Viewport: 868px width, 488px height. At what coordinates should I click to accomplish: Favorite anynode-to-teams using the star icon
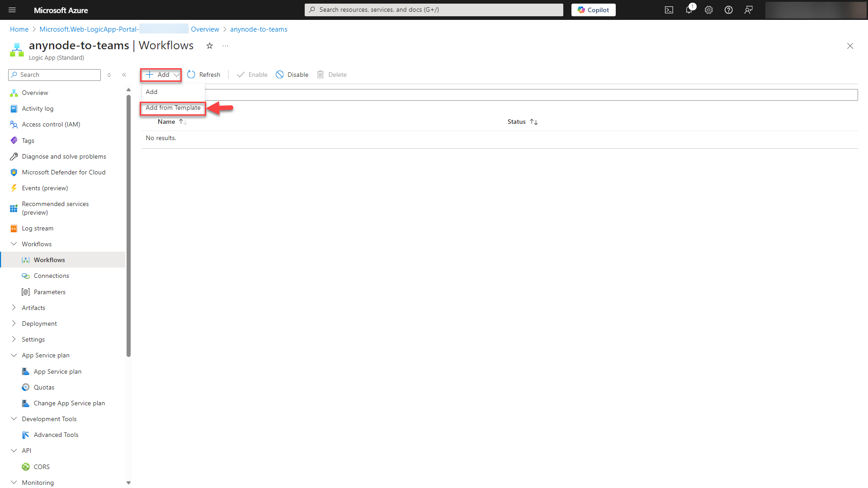tap(209, 46)
